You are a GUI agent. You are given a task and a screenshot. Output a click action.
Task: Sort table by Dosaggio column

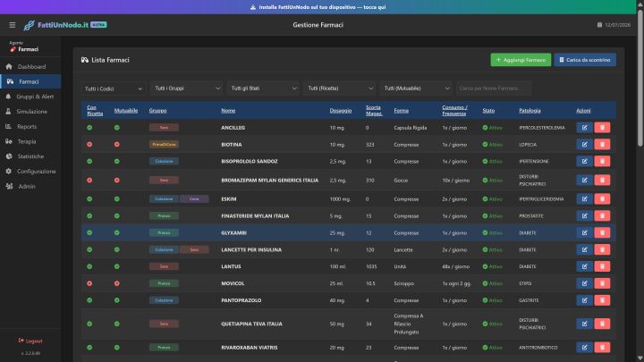(341, 111)
